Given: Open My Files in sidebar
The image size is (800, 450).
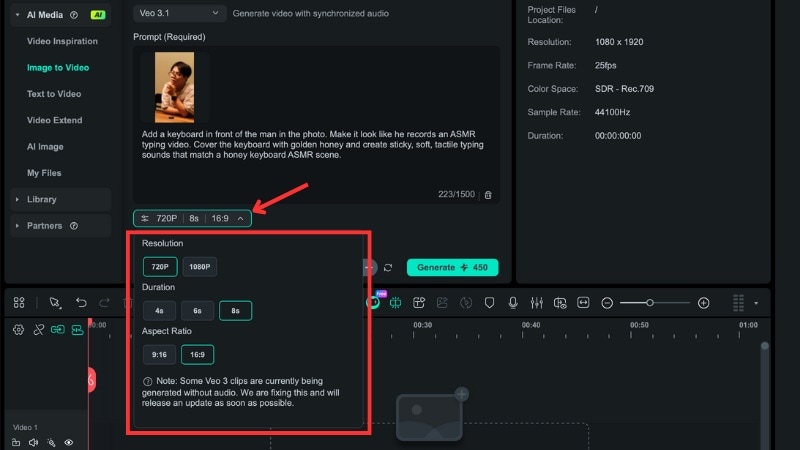Looking at the screenshot, I should pos(44,173).
